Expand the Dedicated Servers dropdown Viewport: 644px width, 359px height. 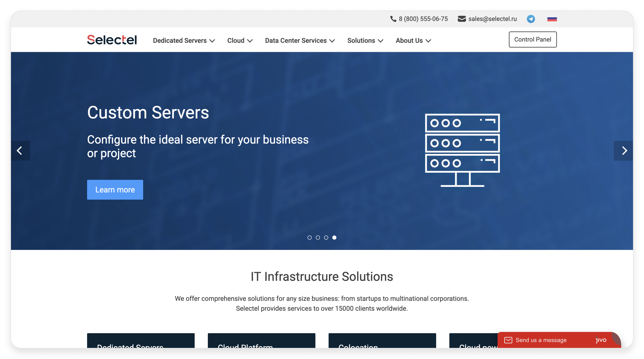(x=184, y=40)
